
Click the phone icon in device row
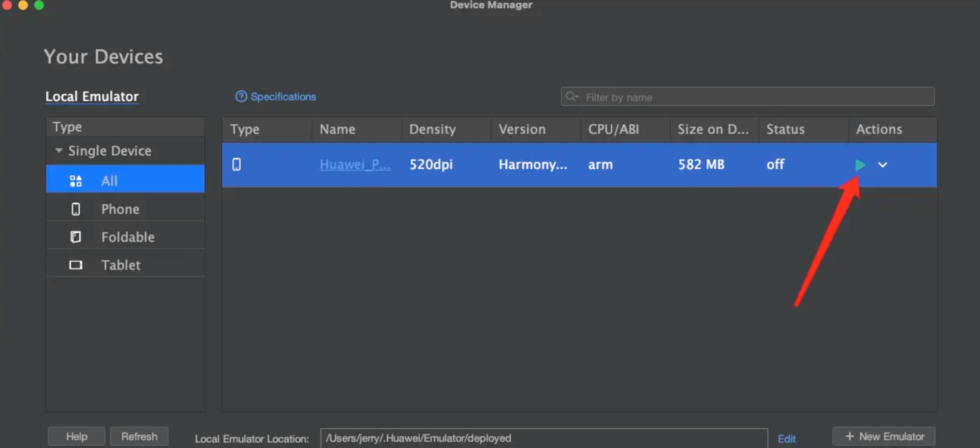tap(237, 165)
